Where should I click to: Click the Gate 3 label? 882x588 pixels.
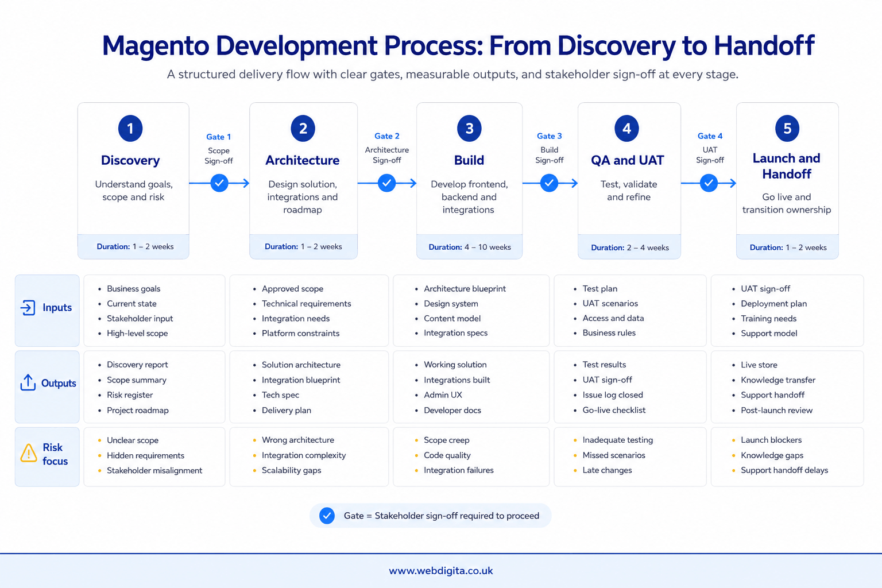click(550, 136)
